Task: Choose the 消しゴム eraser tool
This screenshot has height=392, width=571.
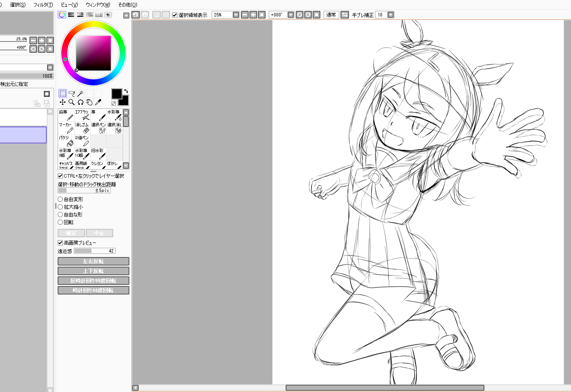Action: coord(82,128)
